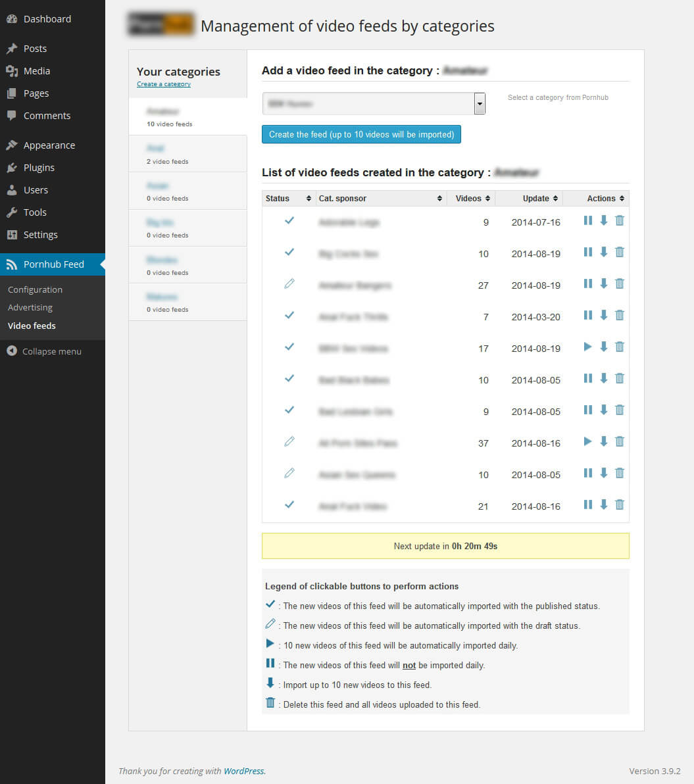Pause the feed updated 2014-07-16
Viewport: 694px width, 784px height.
point(588,220)
